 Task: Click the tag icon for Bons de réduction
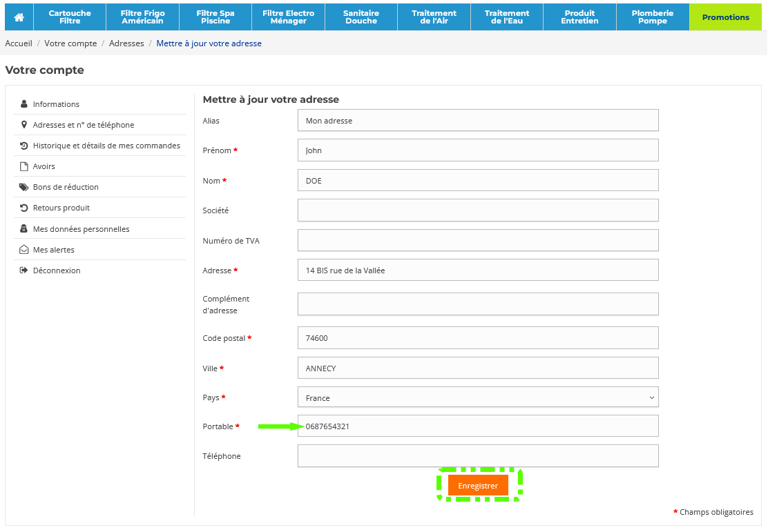[x=24, y=187]
